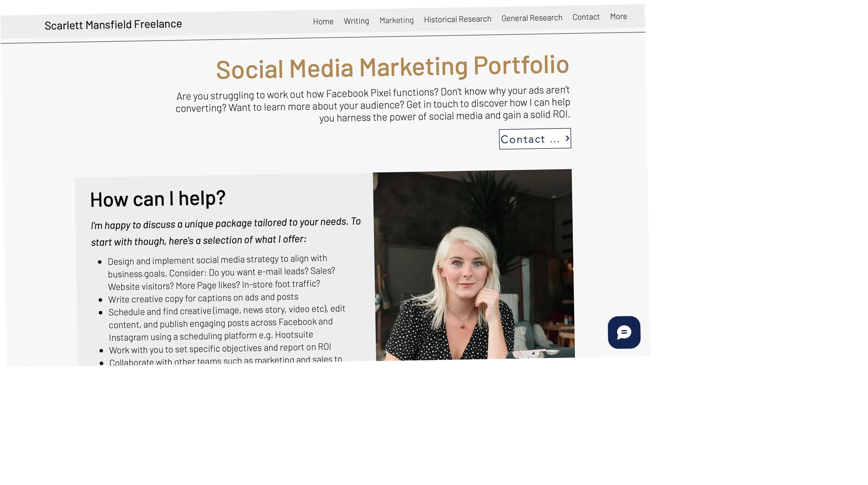The width and height of the screenshot is (868, 485).
Task: Click the set specific objectives and ROI bullet
Action: (x=220, y=348)
